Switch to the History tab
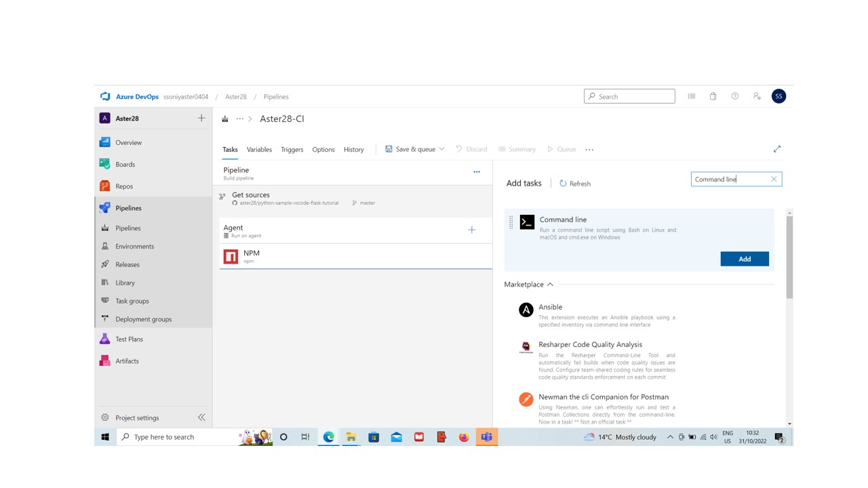The height and width of the screenshot is (488, 868). coord(354,149)
